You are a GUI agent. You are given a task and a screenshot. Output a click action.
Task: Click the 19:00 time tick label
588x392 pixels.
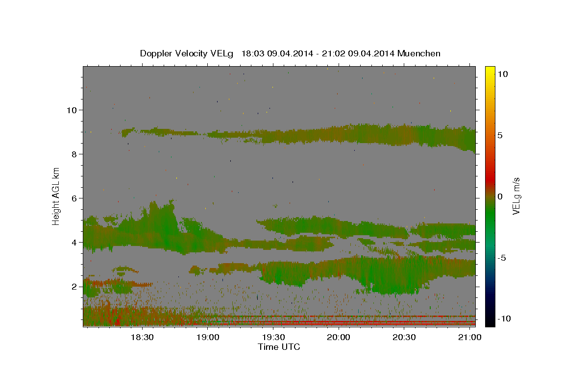pos(208,338)
